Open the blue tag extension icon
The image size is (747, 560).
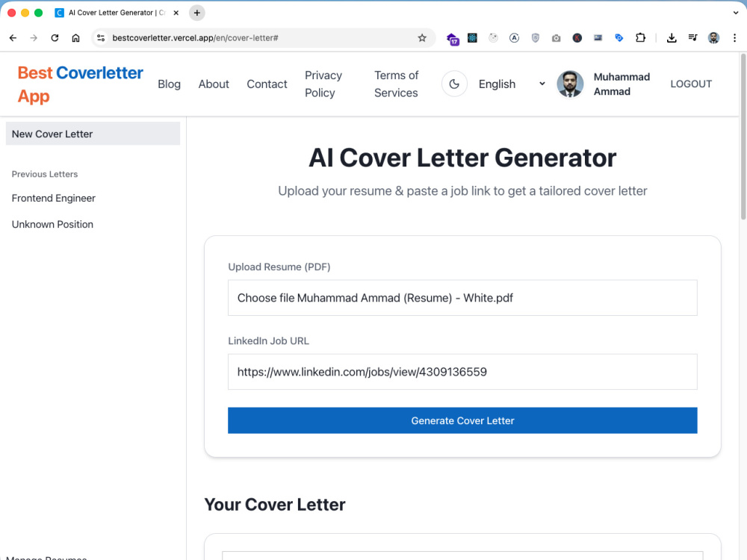click(x=619, y=37)
